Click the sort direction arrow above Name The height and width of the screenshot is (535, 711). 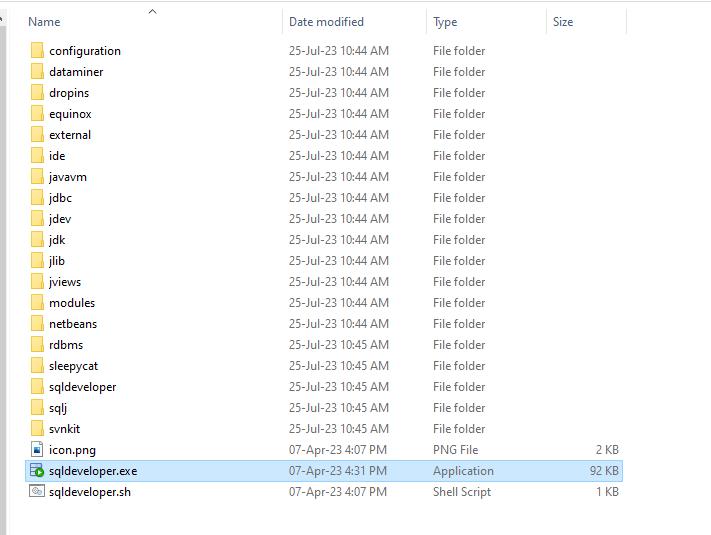153,12
